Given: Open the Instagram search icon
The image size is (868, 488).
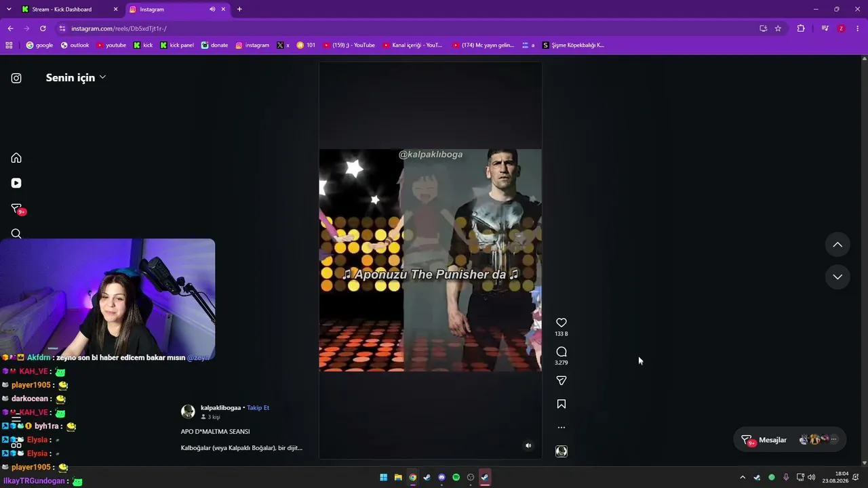Looking at the screenshot, I should point(16,234).
